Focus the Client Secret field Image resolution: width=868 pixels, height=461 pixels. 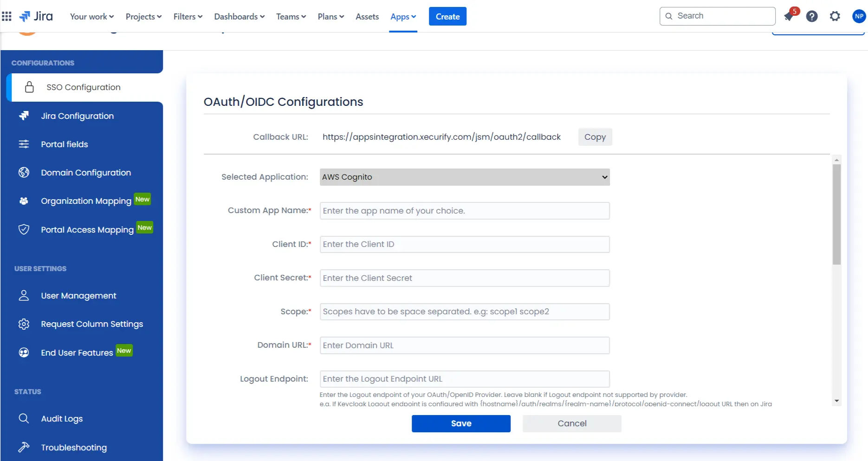tap(465, 278)
